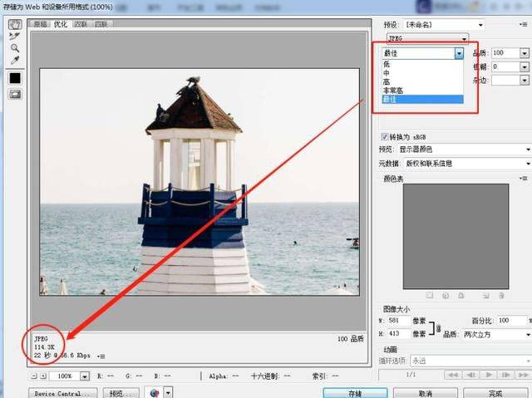This screenshot has height=398, width=532.
Task: Step to next animation frame
Action: (x=506, y=375)
